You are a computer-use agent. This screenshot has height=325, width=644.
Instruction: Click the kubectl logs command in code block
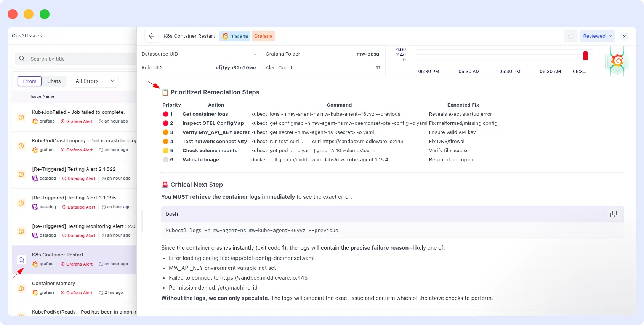coord(252,231)
